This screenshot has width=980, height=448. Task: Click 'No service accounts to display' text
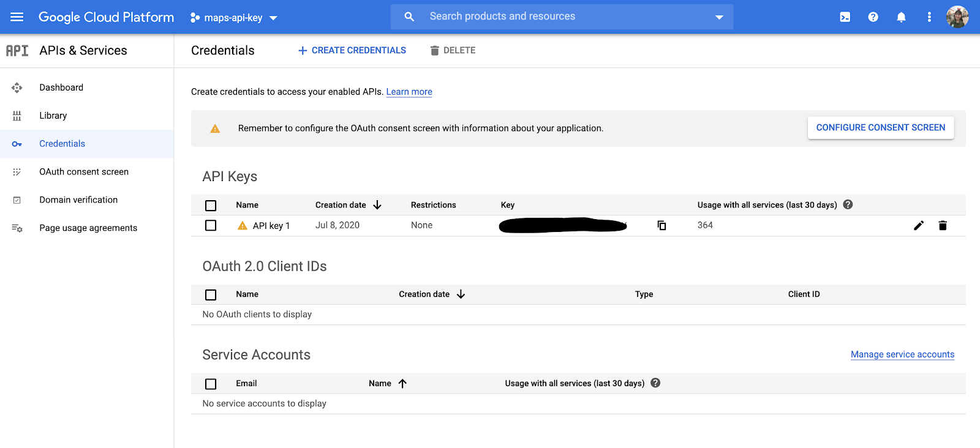click(265, 404)
